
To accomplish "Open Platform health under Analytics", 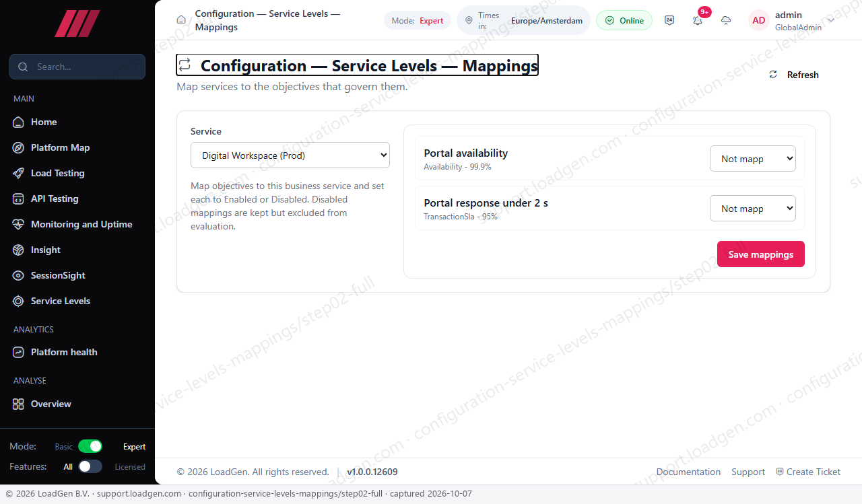I will click(x=77, y=352).
